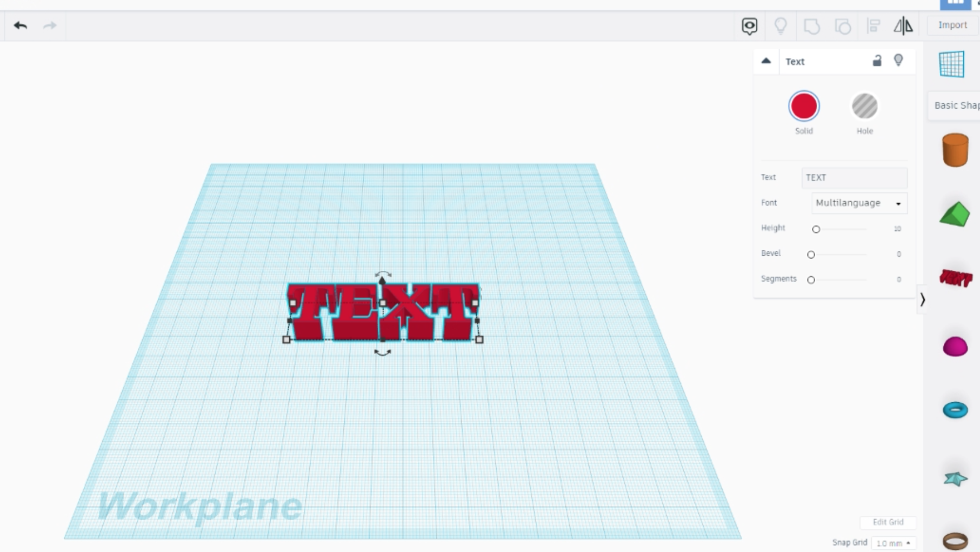The width and height of the screenshot is (980, 552).
Task: Collapse the shapes sidebar with chevron
Action: [x=922, y=300]
